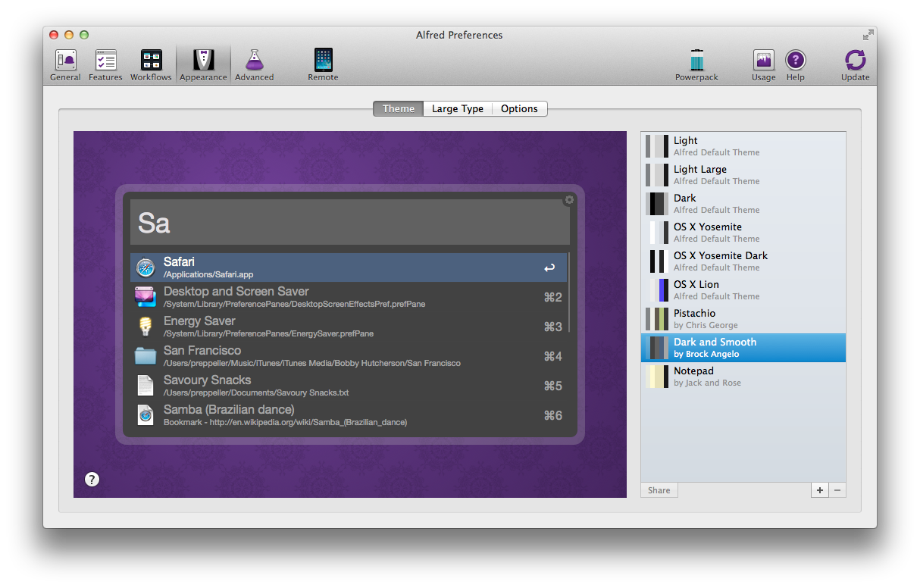Screen dimensions: 920x588
Task: Click the Energy Saver lightbulb icon
Action: coord(145,327)
